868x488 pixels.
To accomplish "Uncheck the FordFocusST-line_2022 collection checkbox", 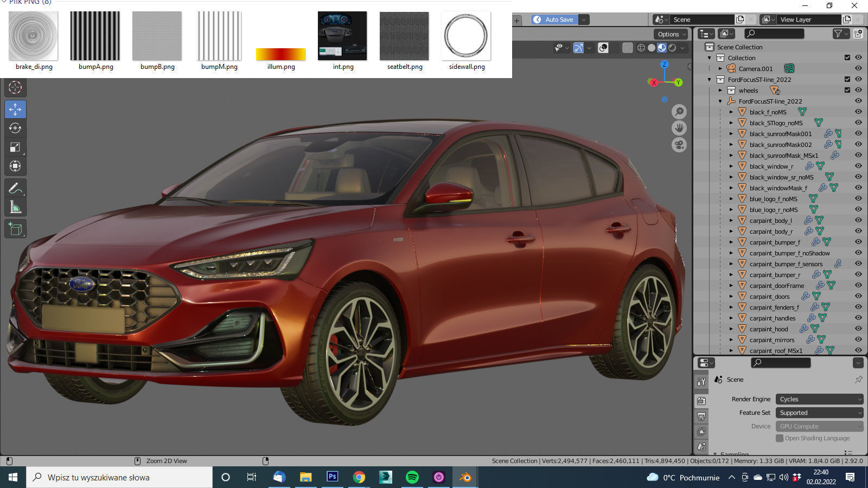I will tap(847, 79).
